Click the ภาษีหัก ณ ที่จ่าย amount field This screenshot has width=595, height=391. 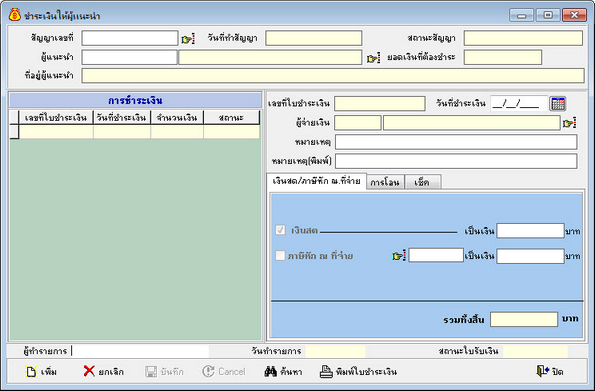(530, 256)
